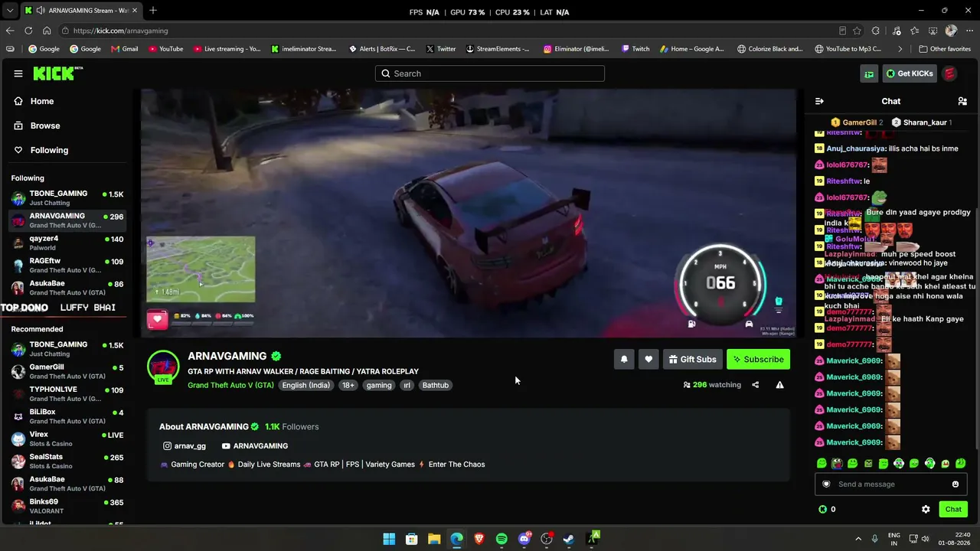Open the Alerts BotRix bookmark

tap(382, 49)
